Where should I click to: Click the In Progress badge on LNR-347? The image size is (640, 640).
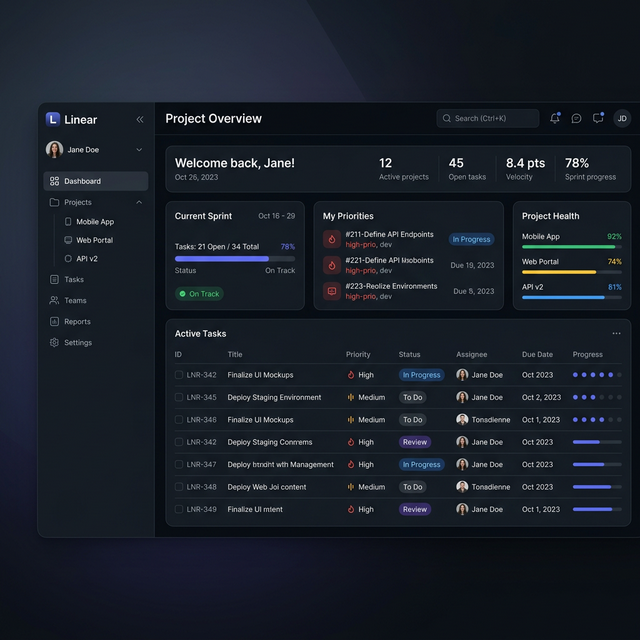(422, 464)
